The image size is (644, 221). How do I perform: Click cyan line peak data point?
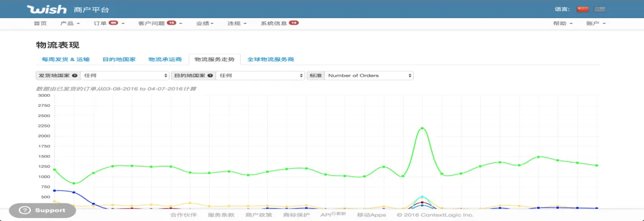tap(422, 197)
